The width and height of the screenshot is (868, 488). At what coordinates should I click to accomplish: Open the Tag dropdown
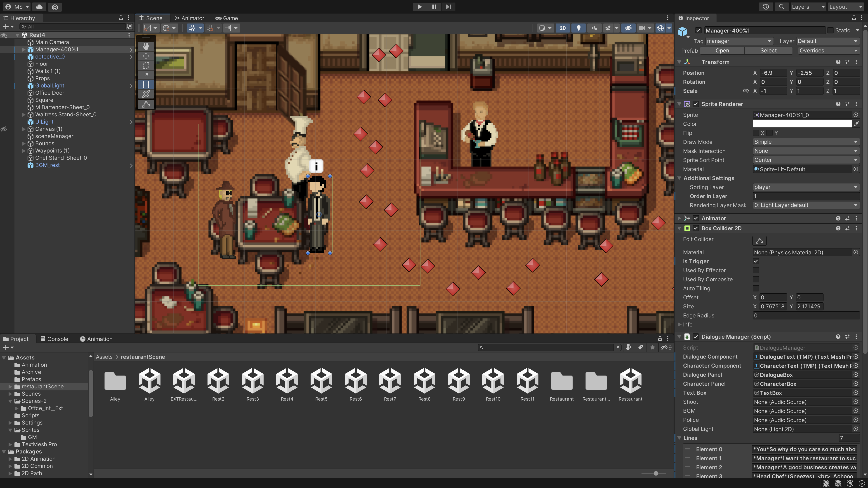pyautogui.click(x=739, y=41)
